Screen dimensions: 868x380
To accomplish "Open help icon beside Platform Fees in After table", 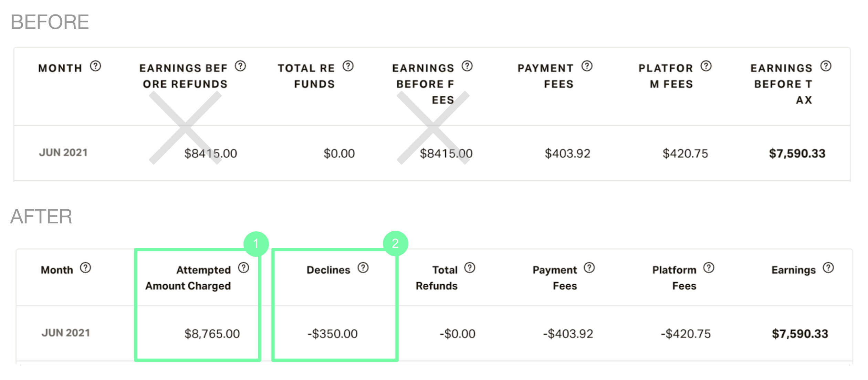I will point(709,267).
